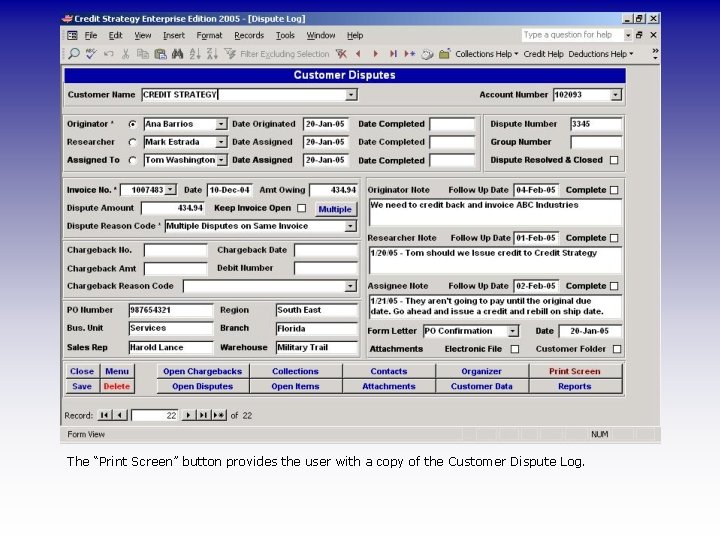Viewport: 720px width, 540px height.
Task: Open the Account Number dropdown
Action: pos(615,95)
